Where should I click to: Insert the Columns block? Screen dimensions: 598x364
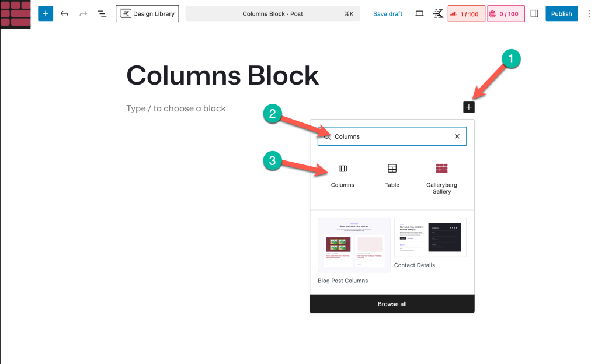click(343, 174)
